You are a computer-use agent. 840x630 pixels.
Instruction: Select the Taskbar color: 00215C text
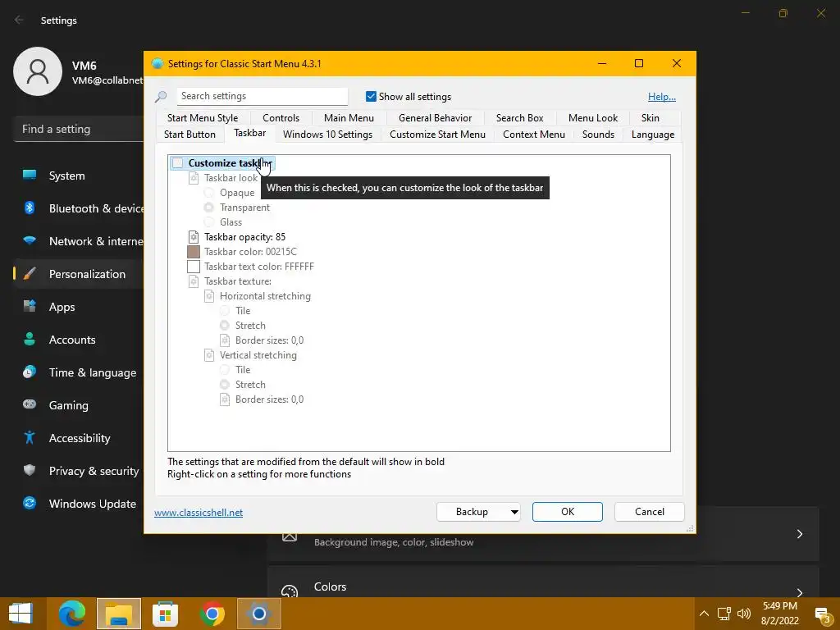pos(250,252)
